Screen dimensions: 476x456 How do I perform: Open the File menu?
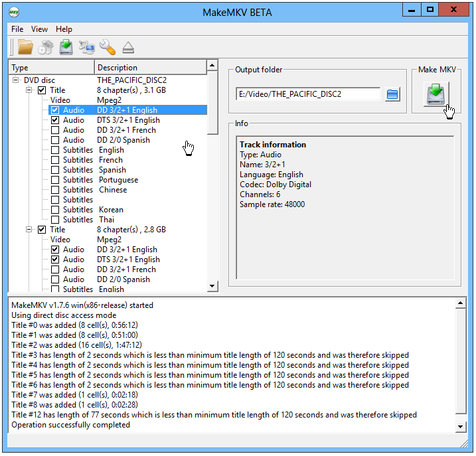coord(17,29)
